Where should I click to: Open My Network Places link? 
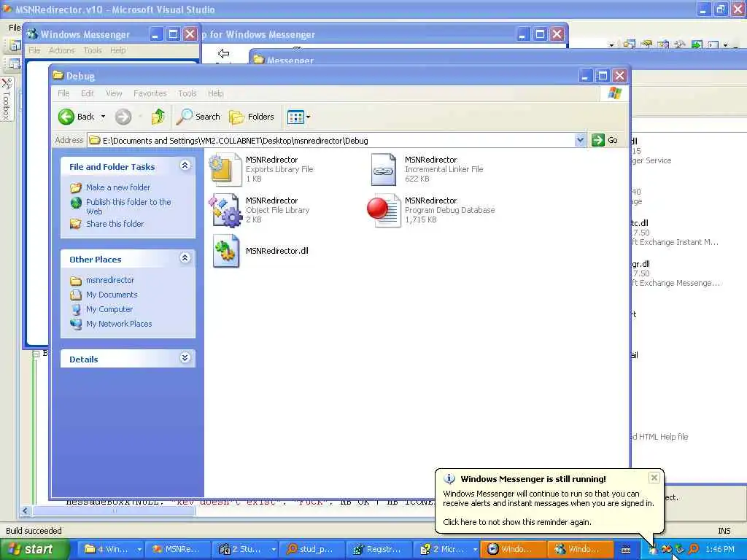119,324
